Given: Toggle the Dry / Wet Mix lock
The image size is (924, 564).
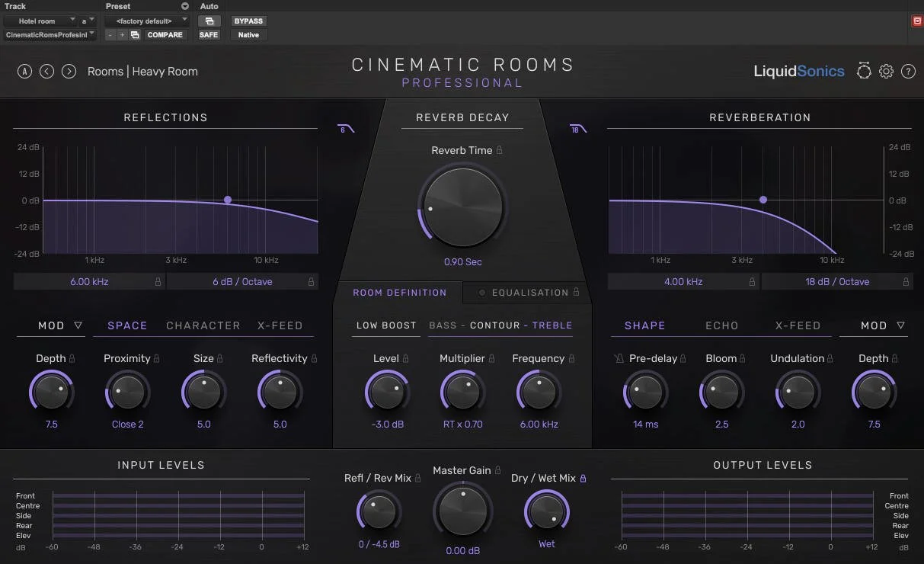Looking at the screenshot, I should click(x=583, y=478).
